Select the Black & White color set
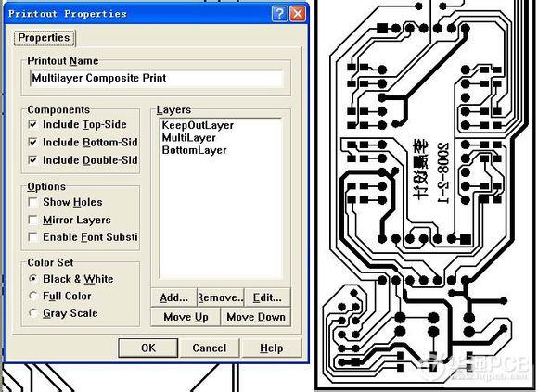The image size is (538, 392). point(33,279)
